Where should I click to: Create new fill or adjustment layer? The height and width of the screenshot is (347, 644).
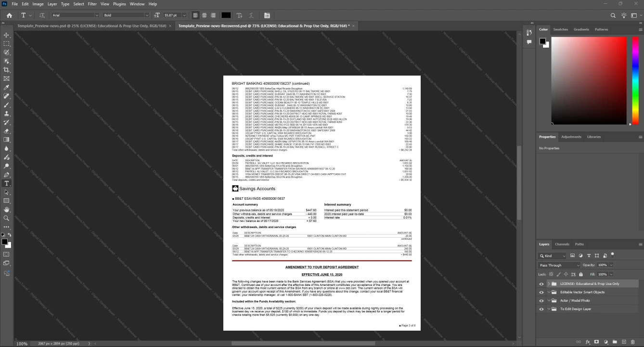(x=605, y=342)
